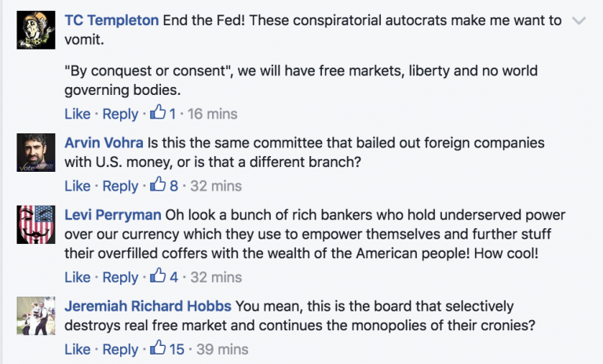Open Jeremiah Richard Hobbs' avatar
603x364 pixels.
(36, 315)
